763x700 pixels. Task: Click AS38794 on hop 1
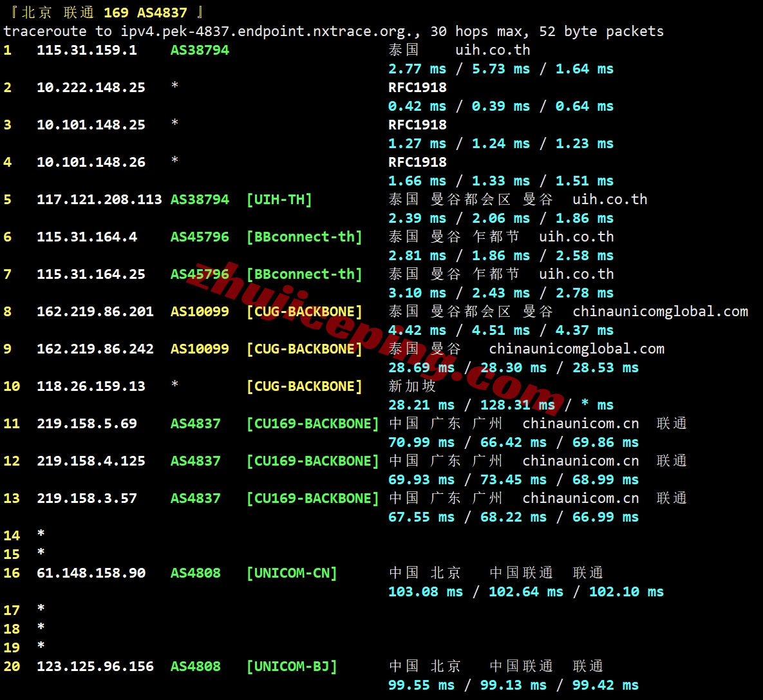pos(200,50)
